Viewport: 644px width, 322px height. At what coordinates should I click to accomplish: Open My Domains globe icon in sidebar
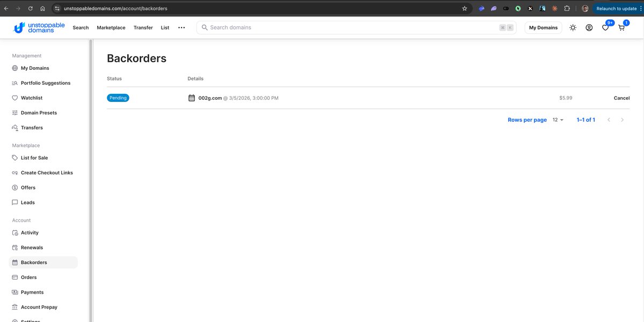coord(15,68)
